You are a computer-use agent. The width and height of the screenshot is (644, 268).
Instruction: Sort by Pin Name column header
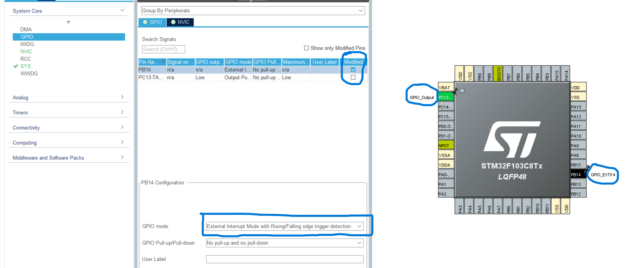pos(152,62)
